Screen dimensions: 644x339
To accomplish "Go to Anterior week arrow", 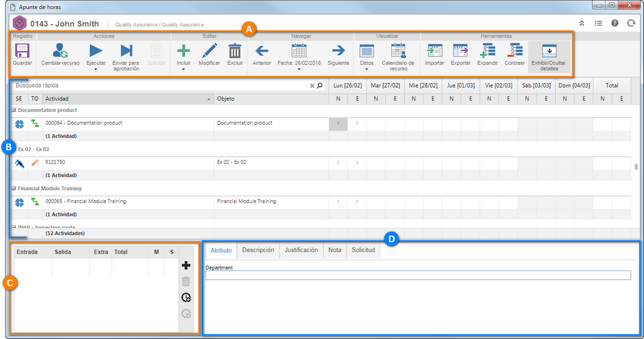I will tap(262, 51).
